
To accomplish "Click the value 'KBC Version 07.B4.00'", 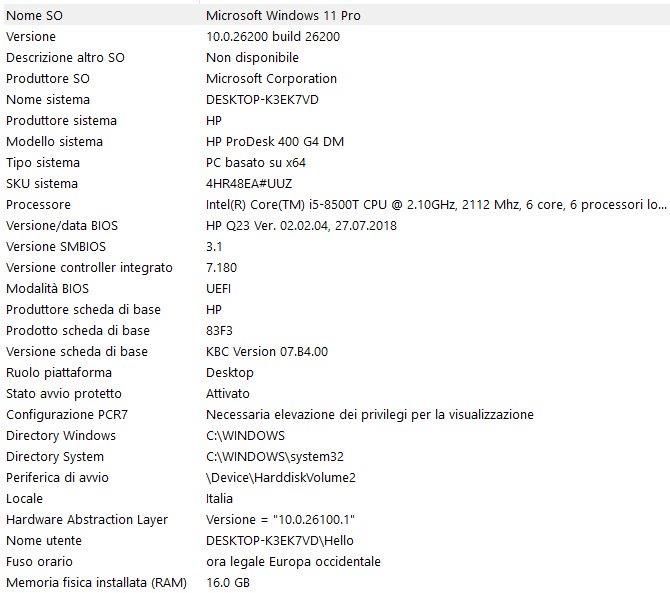I will [267, 351].
